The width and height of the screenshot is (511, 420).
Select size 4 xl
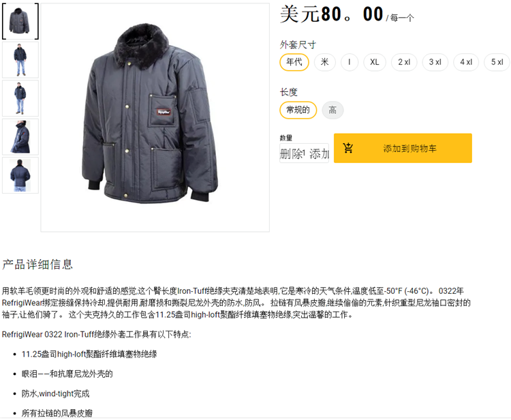[466, 62]
